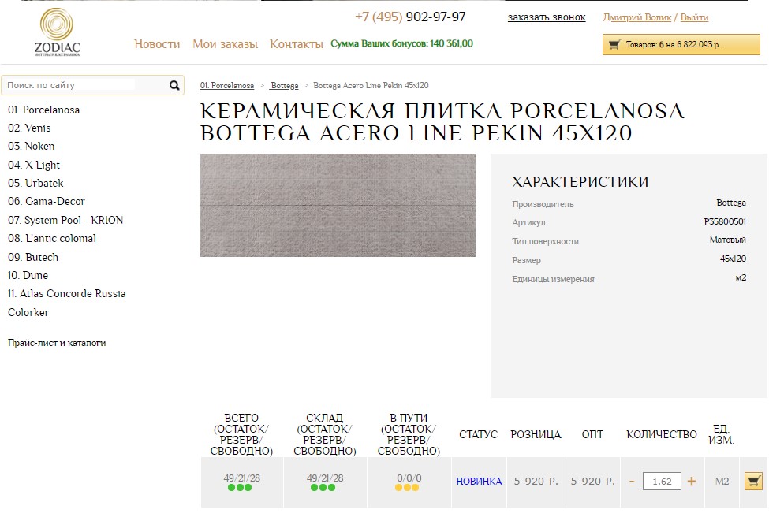The image size is (769, 532).
Task: Click the Склад stock value 49/21/28
Action: point(325,478)
